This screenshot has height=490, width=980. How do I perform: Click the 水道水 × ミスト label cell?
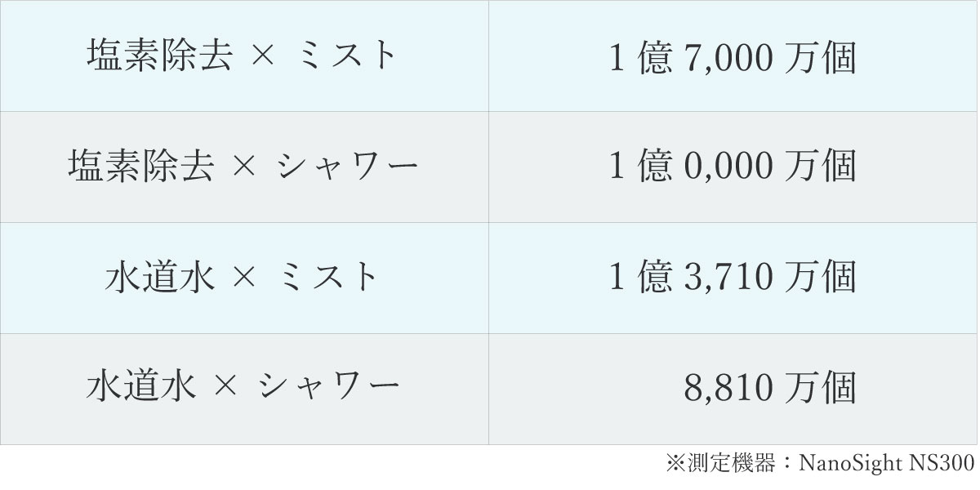pos(244,278)
